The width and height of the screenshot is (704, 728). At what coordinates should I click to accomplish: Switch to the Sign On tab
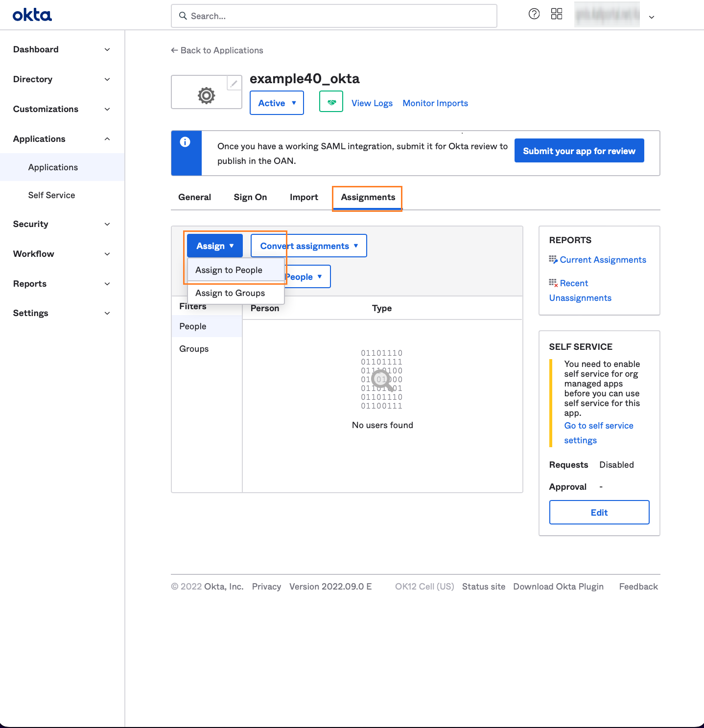click(250, 197)
